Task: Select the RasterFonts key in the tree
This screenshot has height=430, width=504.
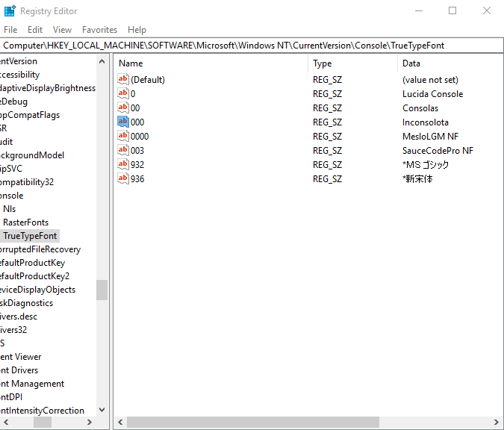Action: pyautogui.click(x=25, y=222)
